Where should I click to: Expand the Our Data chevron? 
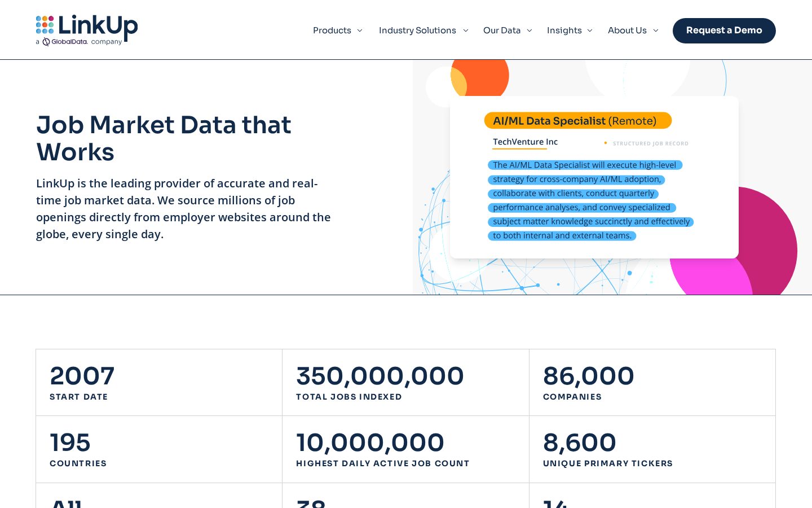[529, 30]
